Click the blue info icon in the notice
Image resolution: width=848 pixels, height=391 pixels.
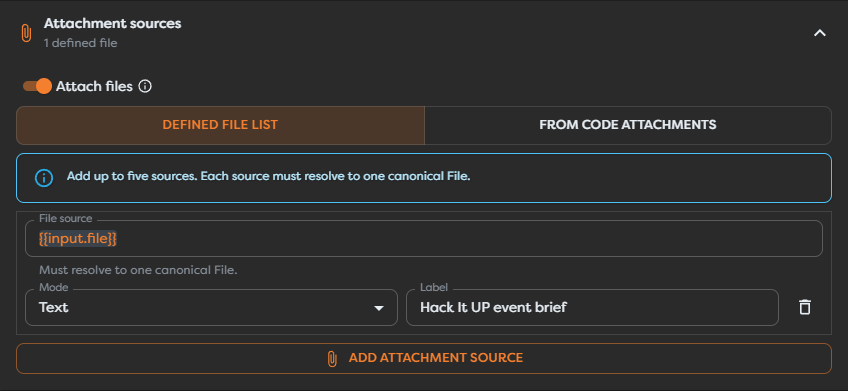(x=44, y=177)
